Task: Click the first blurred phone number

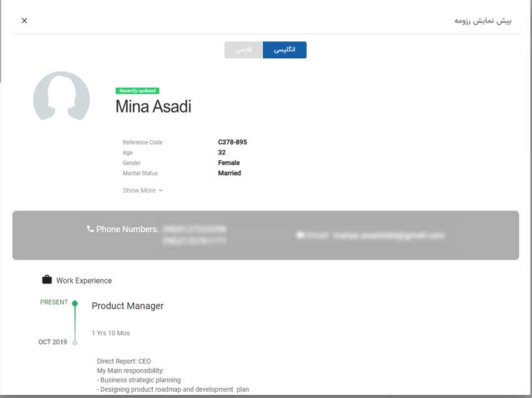Action: (x=194, y=229)
